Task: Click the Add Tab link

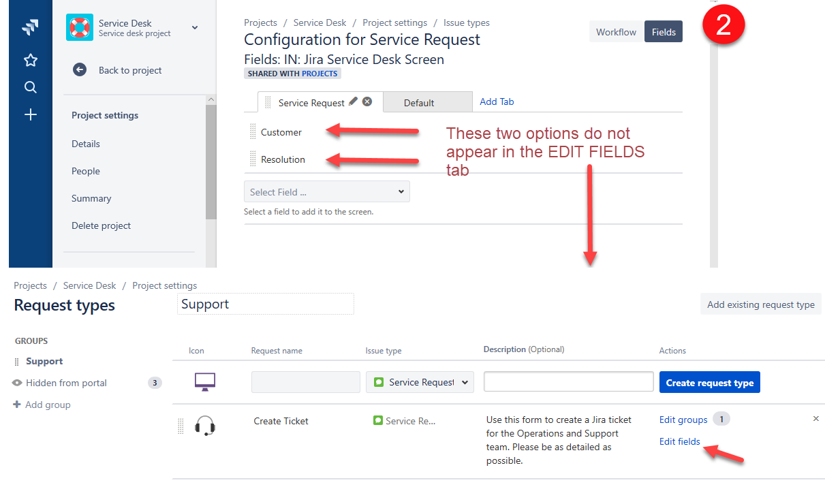Action: (x=497, y=101)
